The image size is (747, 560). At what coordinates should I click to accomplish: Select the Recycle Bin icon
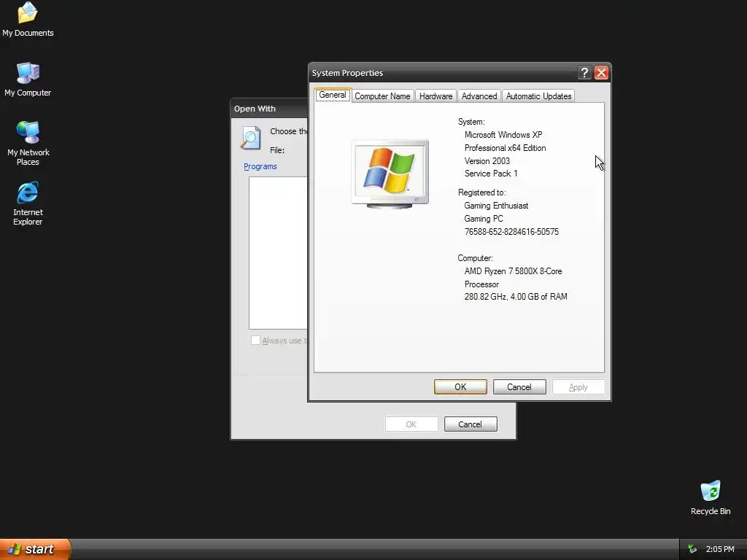pyautogui.click(x=711, y=497)
